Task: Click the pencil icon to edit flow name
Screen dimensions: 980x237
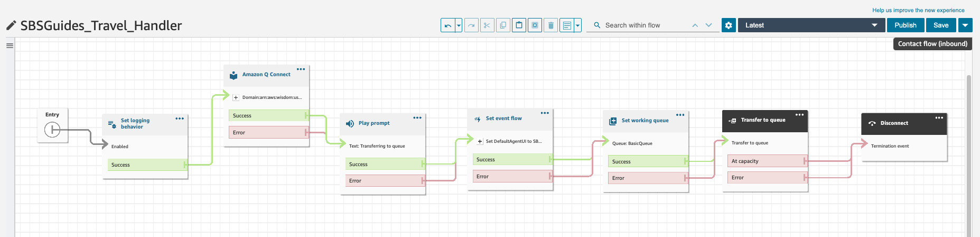Action: pyautogui.click(x=11, y=25)
